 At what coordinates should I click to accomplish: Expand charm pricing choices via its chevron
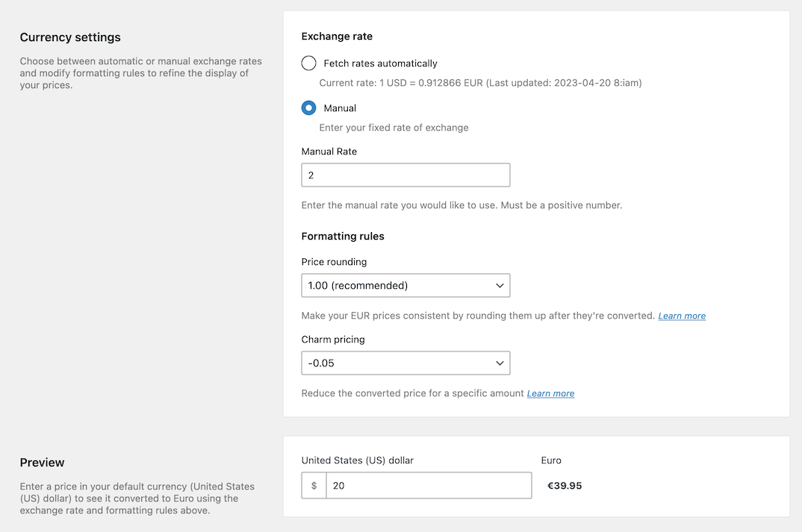500,363
